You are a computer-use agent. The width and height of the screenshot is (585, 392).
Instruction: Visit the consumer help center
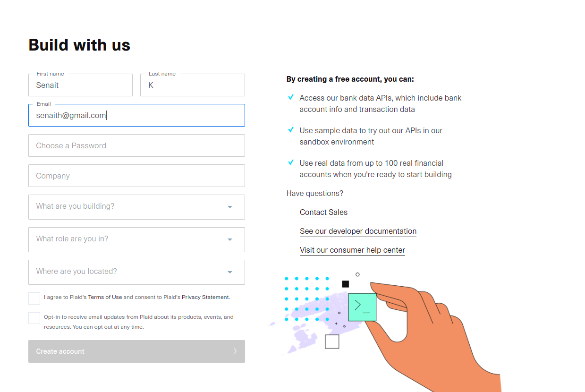(x=352, y=250)
